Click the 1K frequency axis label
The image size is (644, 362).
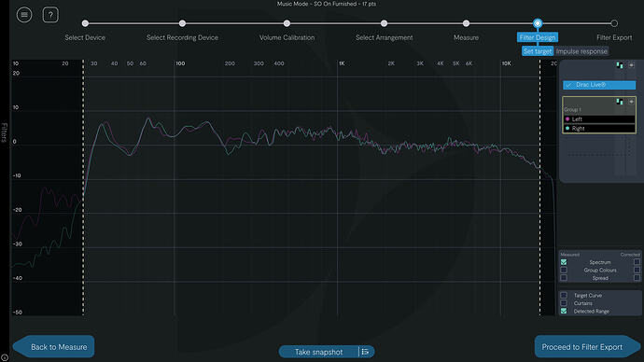[342, 63]
